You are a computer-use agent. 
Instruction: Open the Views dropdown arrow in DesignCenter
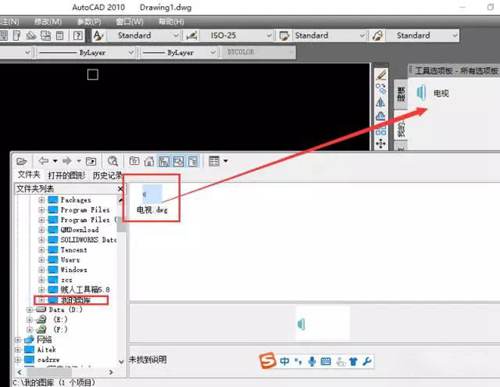[x=226, y=161]
